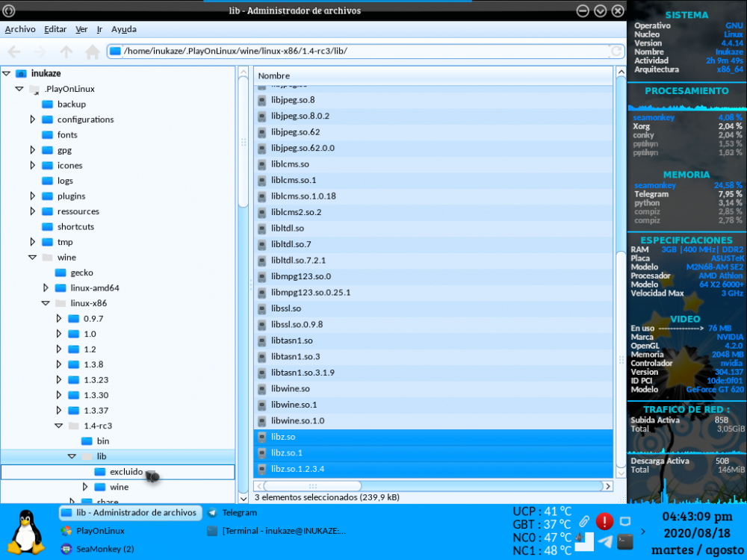Click the back navigation arrow
This screenshot has height=560, width=747.
tap(14, 52)
